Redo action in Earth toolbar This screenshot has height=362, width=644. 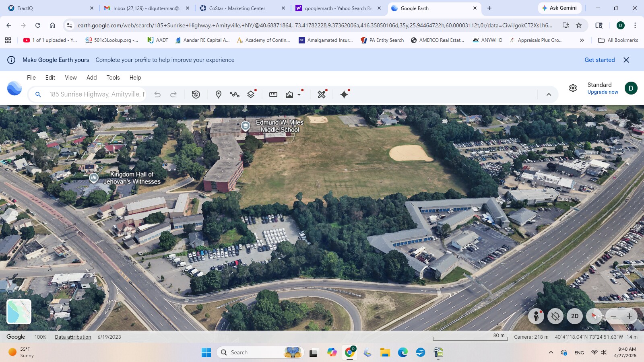(173, 95)
